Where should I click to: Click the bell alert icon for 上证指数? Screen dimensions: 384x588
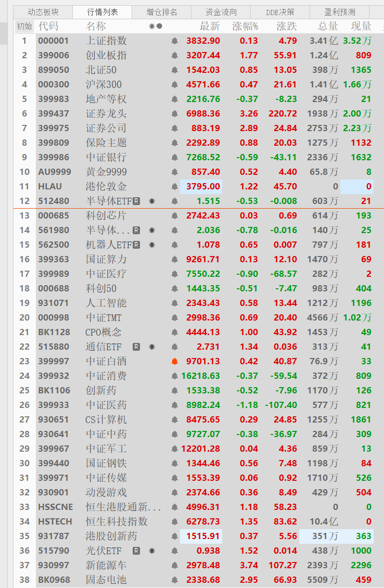[175, 41]
